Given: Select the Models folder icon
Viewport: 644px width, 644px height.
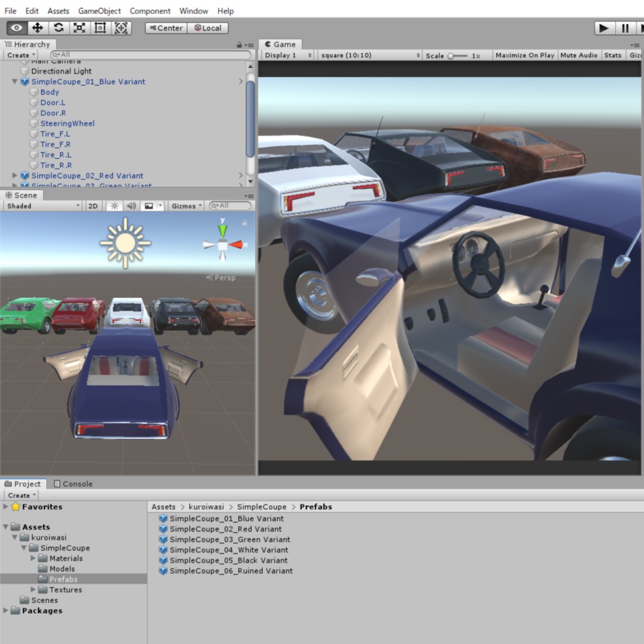Looking at the screenshot, I should 43,568.
